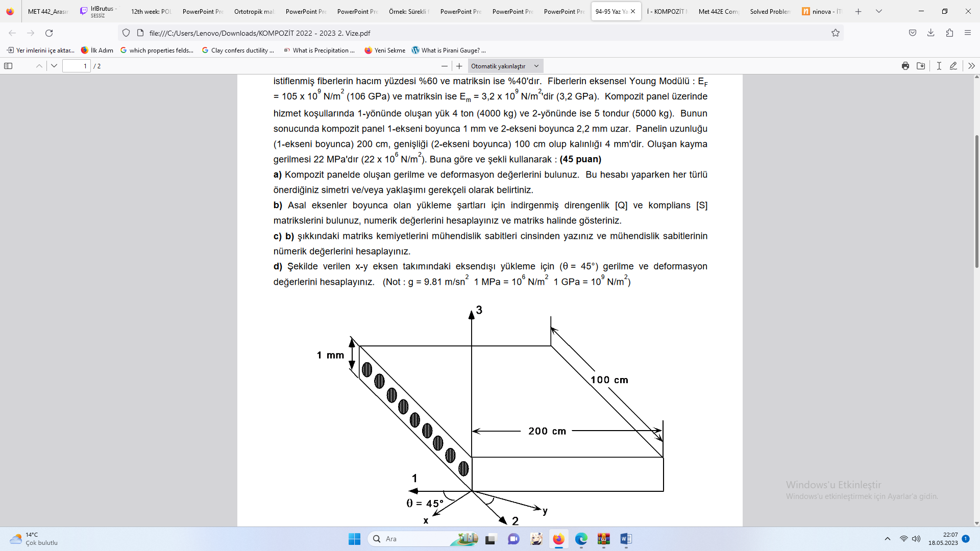Zoom in on the document
The width and height of the screenshot is (980, 551).
point(460,66)
